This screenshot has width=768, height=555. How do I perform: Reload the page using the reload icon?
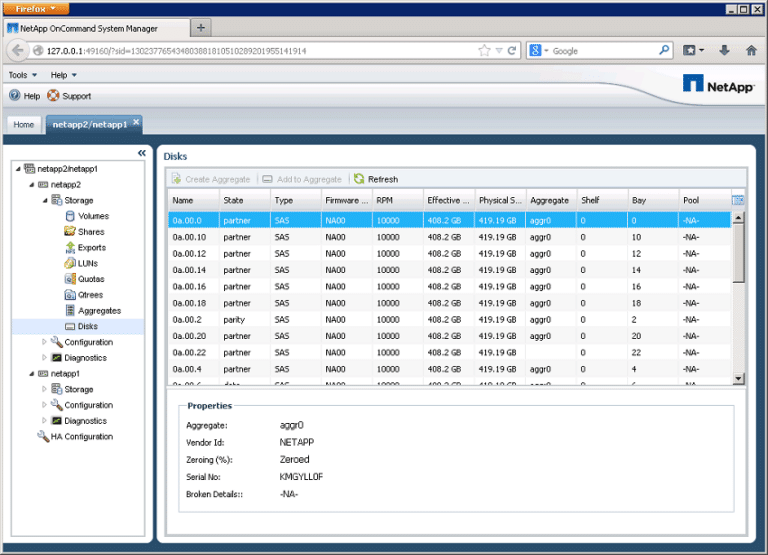[512, 50]
